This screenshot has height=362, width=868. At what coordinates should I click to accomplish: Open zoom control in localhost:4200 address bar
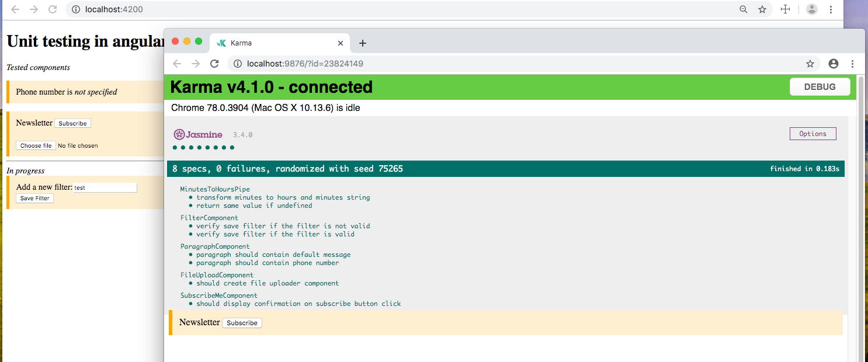point(744,9)
